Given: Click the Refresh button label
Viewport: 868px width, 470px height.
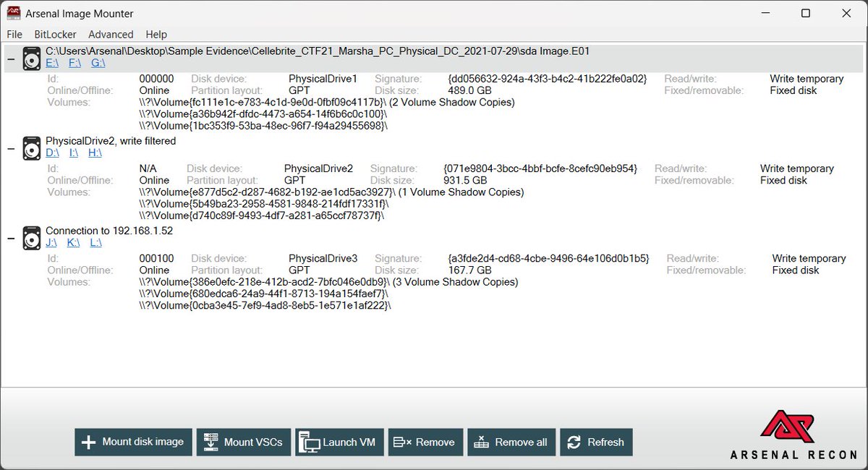Looking at the screenshot, I should click(605, 442).
